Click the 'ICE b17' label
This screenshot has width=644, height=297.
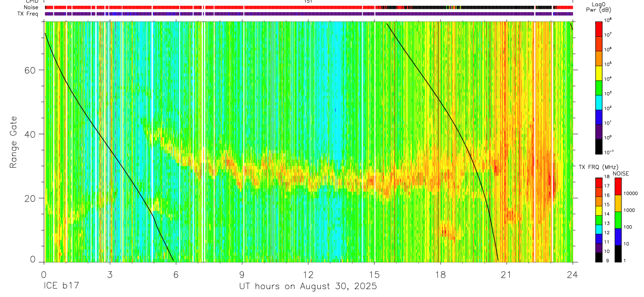[62, 287]
